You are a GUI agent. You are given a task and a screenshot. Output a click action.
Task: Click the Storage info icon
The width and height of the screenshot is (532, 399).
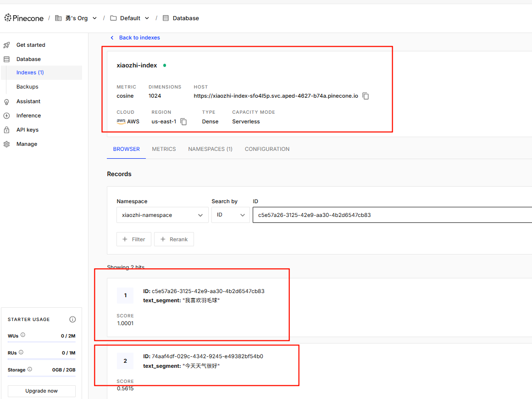click(x=29, y=369)
